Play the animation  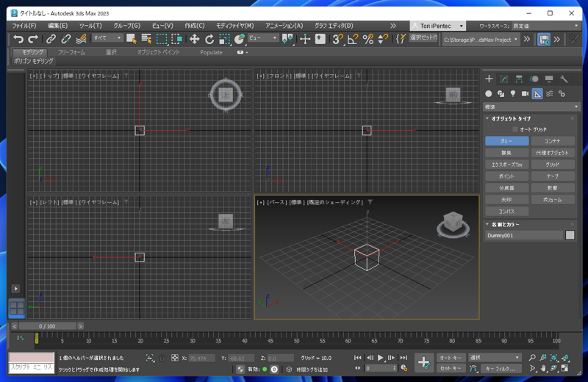coord(380,358)
